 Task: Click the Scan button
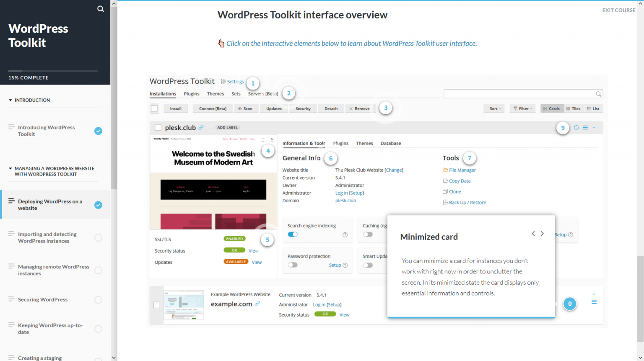tap(245, 108)
